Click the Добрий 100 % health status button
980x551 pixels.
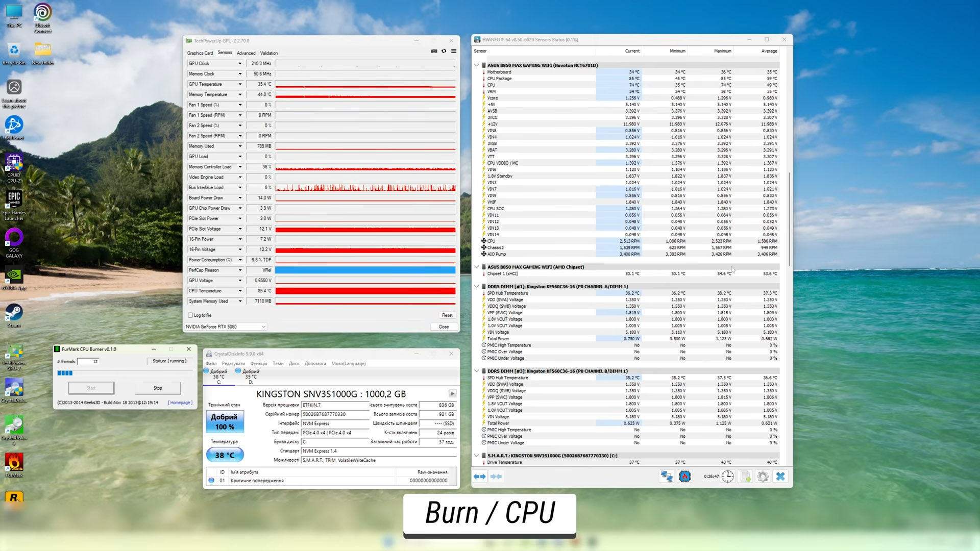pos(225,422)
